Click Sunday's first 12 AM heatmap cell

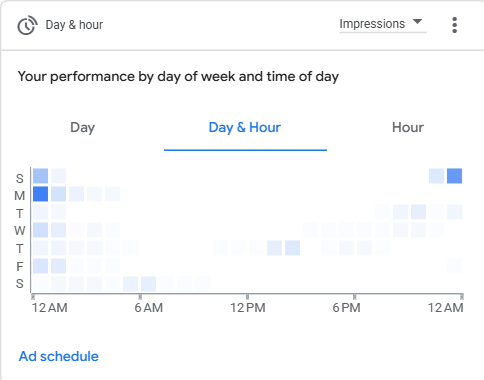pyautogui.click(x=40, y=176)
